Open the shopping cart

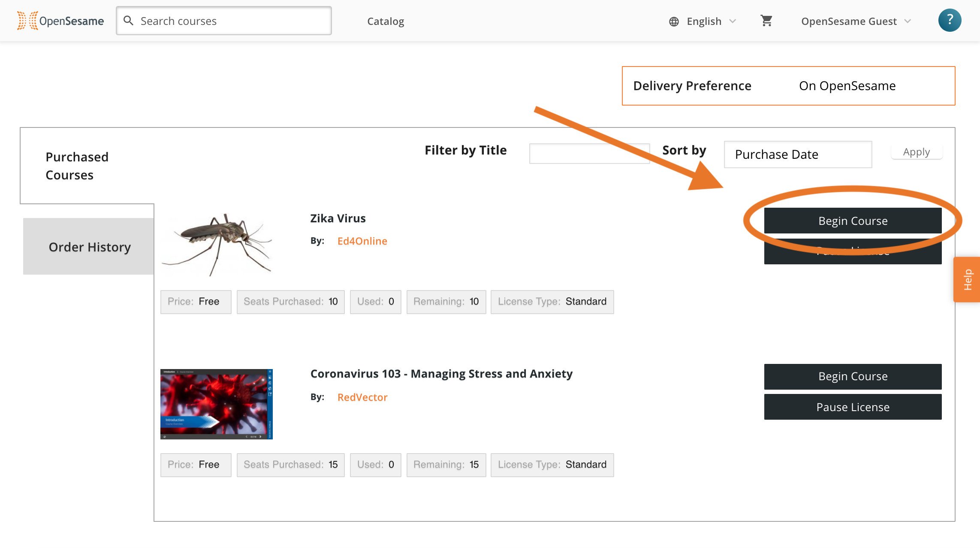[766, 21]
